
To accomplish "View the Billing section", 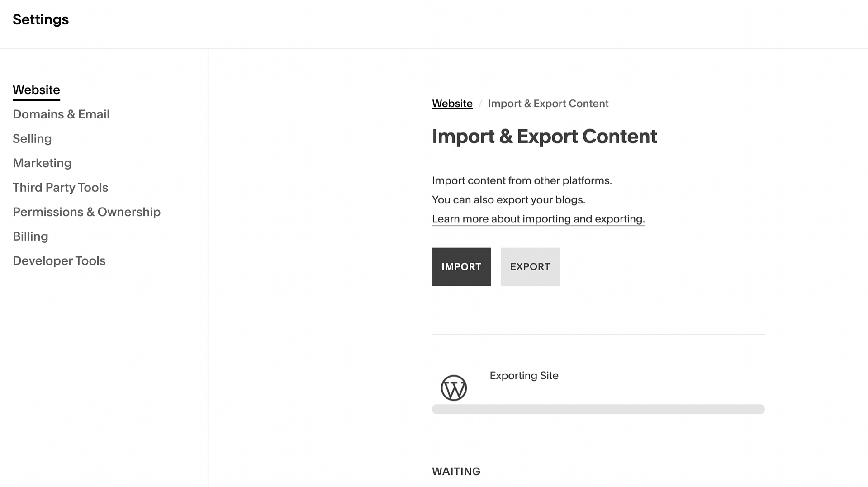I will click(30, 236).
